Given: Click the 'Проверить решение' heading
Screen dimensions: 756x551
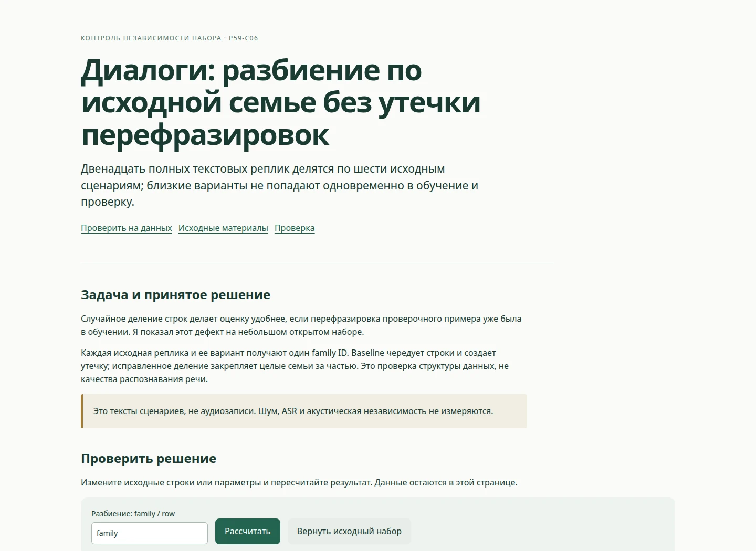Looking at the screenshot, I should pyautogui.click(x=149, y=459).
